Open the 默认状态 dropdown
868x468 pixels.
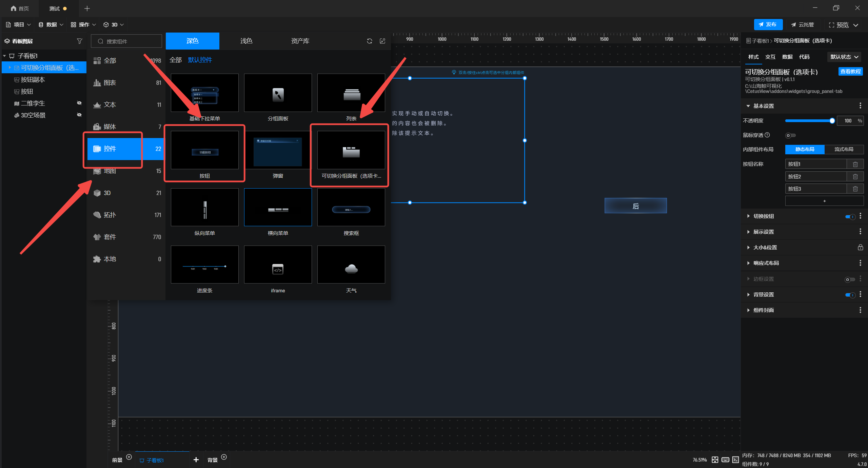click(x=844, y=57)
